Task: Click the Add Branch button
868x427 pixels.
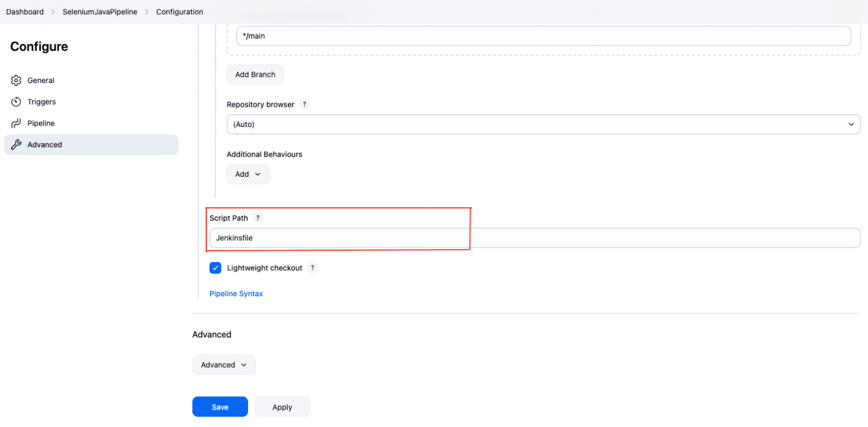Action: [255, 74]
